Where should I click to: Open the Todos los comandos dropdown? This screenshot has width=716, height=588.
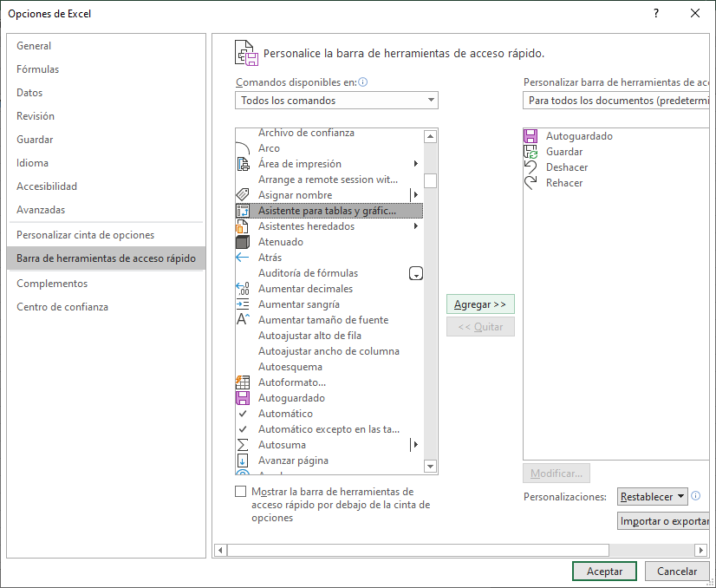(x=336, y=101)
